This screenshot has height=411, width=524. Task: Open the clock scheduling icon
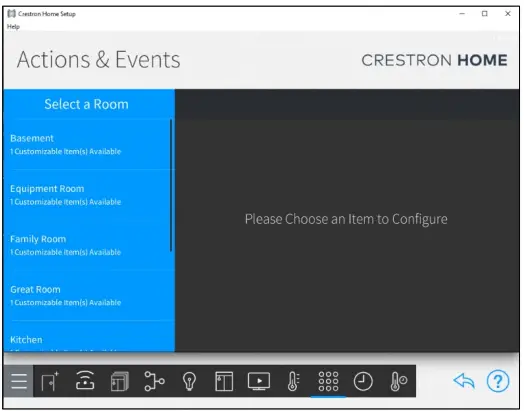(x=363, y=381)
